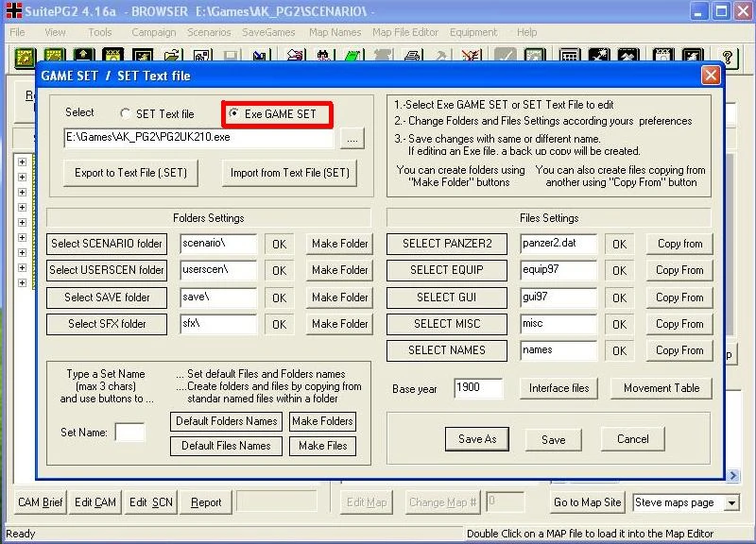This screenshot has height=544, width=756.
Task: Close the GAME SET dialog with red X
Action: 711,76
